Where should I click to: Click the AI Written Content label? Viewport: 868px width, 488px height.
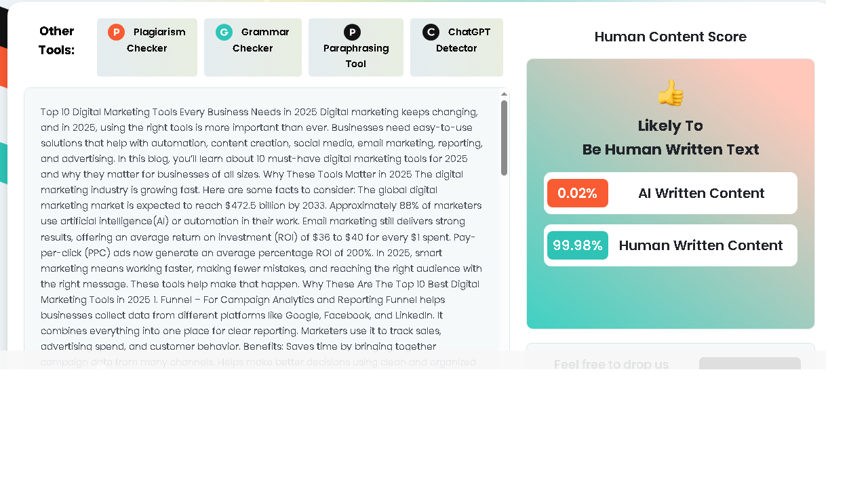point(701,193)
